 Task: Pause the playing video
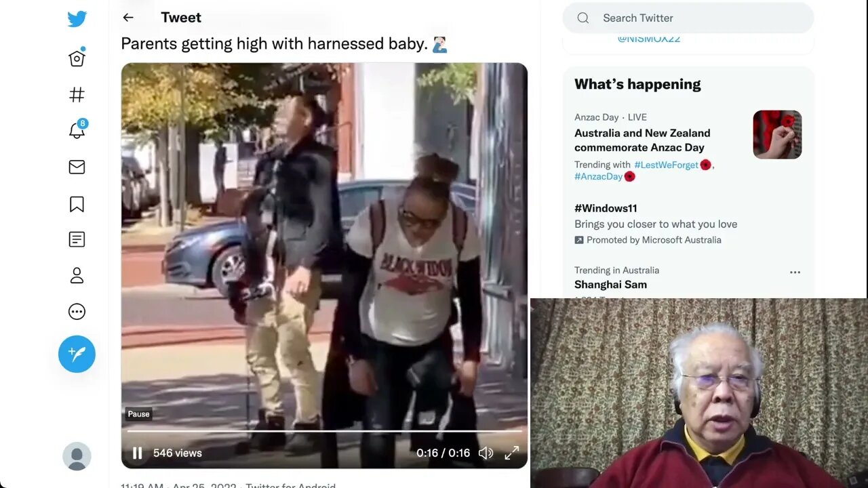coord(137,453)
